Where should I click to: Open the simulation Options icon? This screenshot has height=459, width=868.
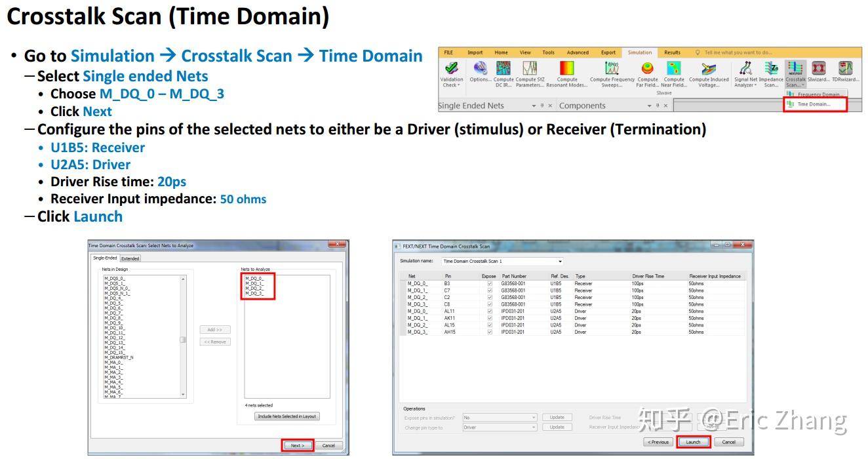pos(481,68)
